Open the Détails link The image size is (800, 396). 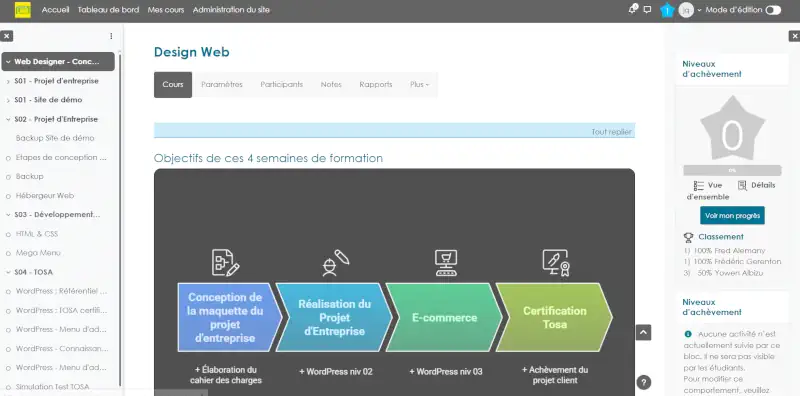pos(757,185)
